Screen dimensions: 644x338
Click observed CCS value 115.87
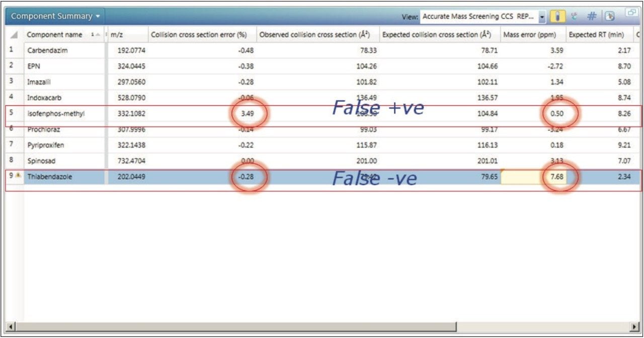click(x=367, y=145)
